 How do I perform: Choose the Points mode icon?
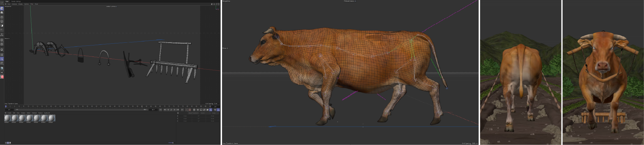[x=2, y=17]
